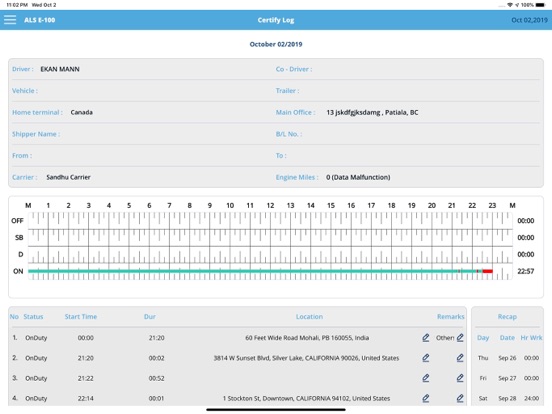
Task: Tap the Start Time column header
Action: coord(81,316)
